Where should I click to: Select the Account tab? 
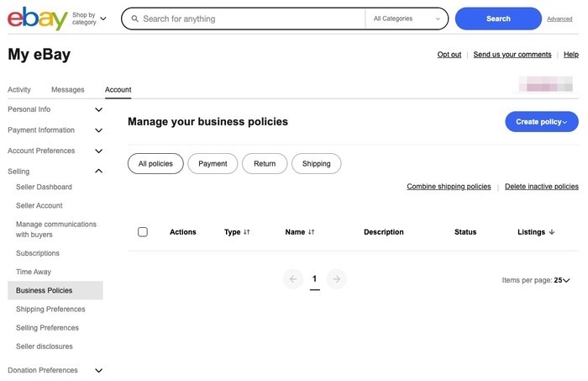[x=118, y=90]
